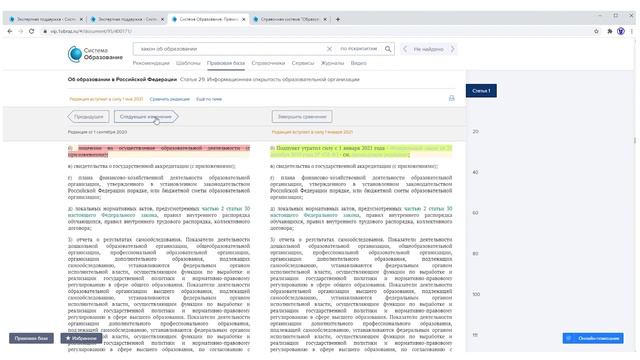Screen dimensions: 640x360
Task: Open 'частью 2 статьи 30' link in right column
Action: coord(428,209)
